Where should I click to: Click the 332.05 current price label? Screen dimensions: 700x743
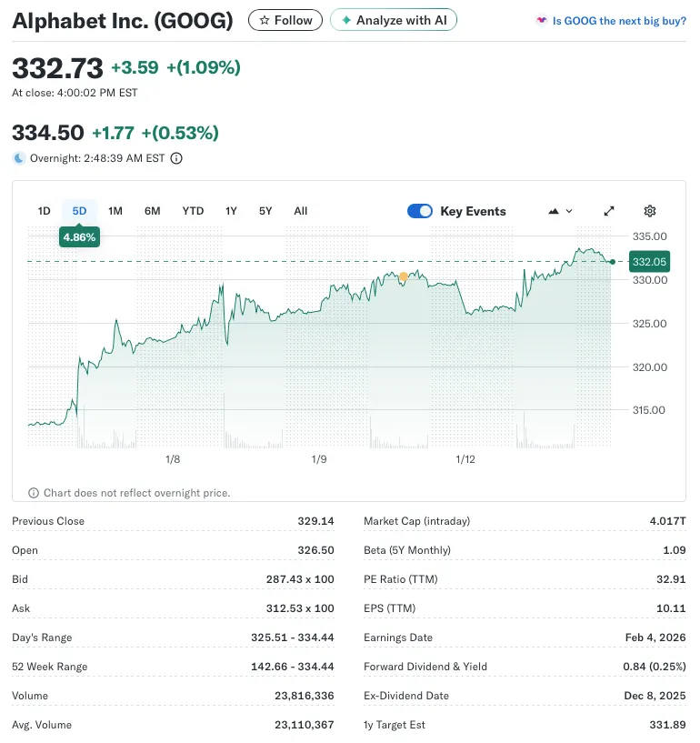pyautogui.click(x=649, y=262)
